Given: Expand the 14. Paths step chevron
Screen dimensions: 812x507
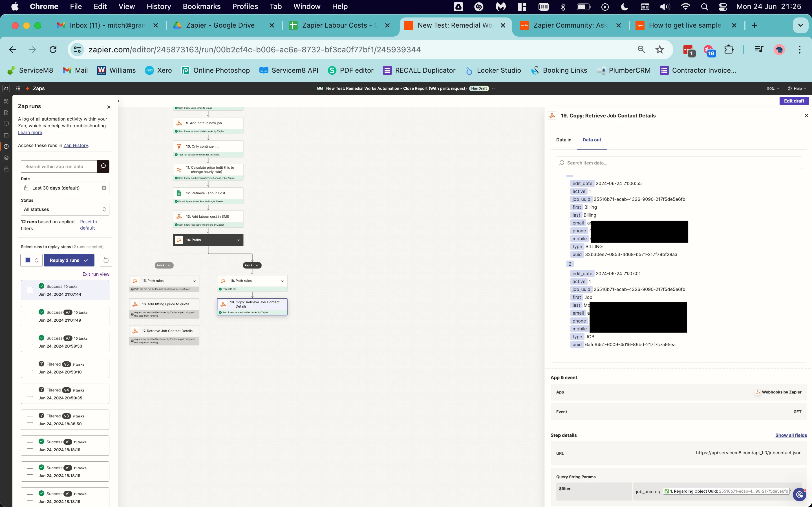Looking at the screenshot, I should (238, 240).
